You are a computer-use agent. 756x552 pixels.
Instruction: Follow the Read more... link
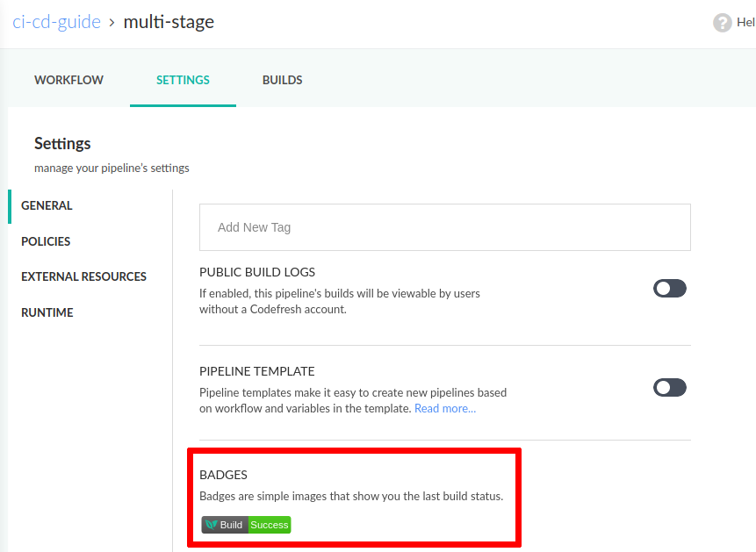445,408
